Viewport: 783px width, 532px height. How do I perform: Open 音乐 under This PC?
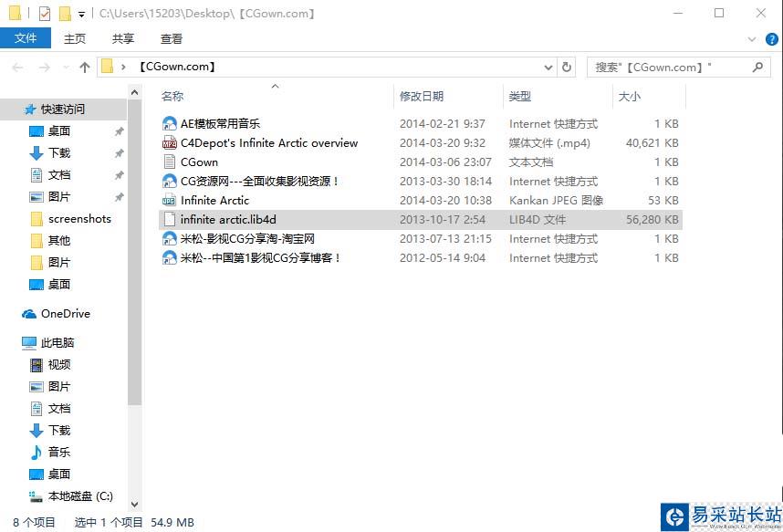point(59,452)
